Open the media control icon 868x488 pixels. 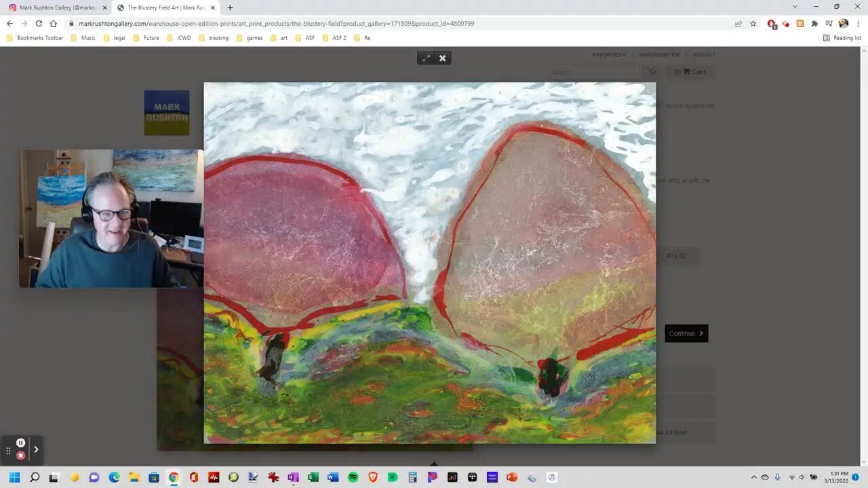click(829, 24)
